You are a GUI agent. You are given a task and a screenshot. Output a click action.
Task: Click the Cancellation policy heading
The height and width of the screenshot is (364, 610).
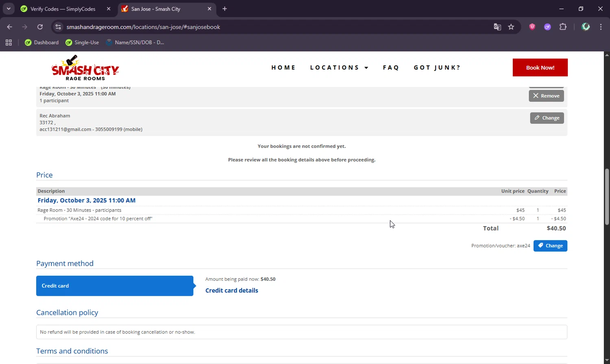[x=67, y=312]
